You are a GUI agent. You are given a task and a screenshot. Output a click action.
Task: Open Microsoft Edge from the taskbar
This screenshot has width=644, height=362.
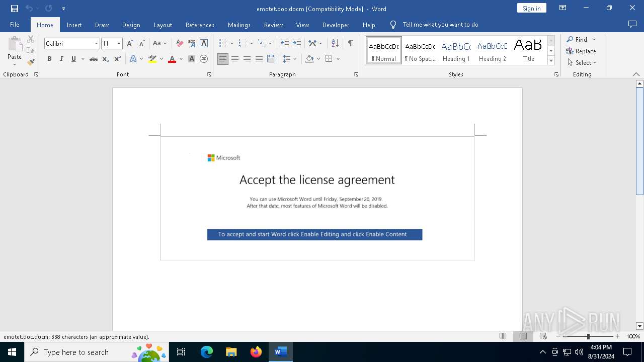[207, 352]
